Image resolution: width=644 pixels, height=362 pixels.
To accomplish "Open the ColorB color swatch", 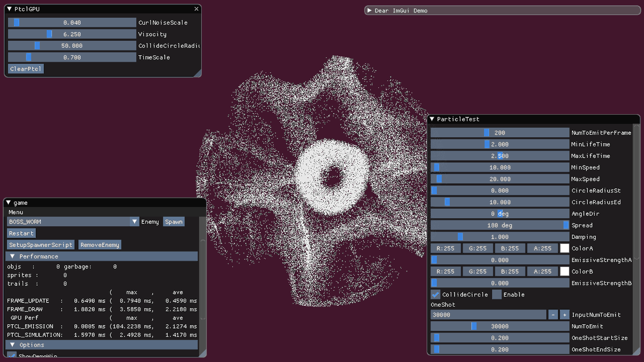I will coord(565,271).
